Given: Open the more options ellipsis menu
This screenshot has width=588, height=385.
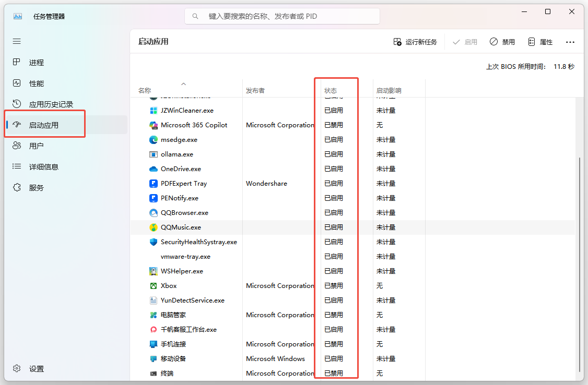Looking at the screenshot, I should (570, 42).
